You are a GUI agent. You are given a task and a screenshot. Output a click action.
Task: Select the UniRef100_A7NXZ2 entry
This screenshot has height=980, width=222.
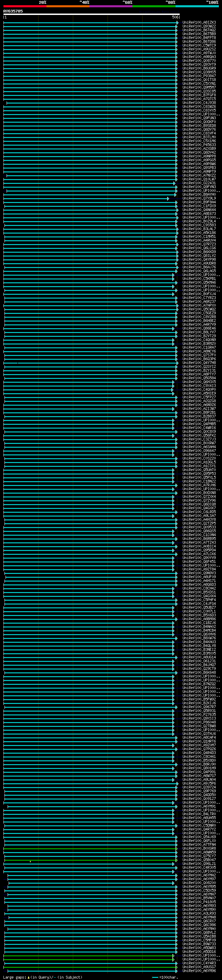pyautogui.click(x=199, y=175)
